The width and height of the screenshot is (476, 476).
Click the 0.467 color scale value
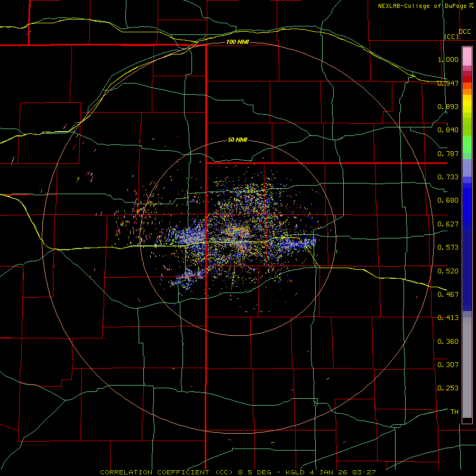coord(448,295)
